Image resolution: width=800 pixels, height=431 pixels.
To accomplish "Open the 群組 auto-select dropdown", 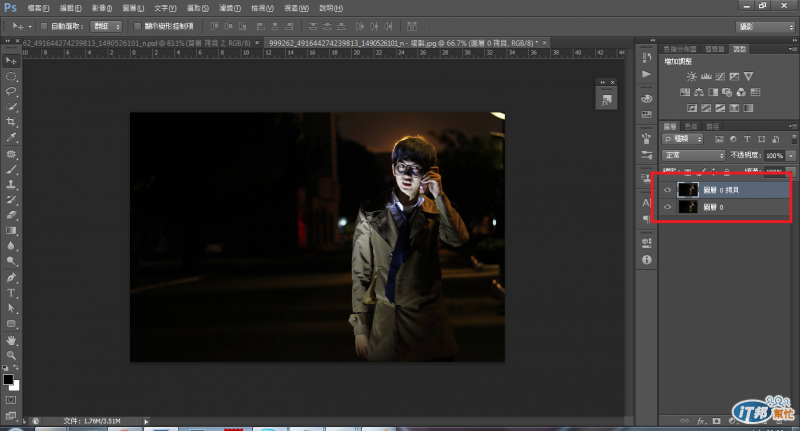I will click(x=106, y=26).
